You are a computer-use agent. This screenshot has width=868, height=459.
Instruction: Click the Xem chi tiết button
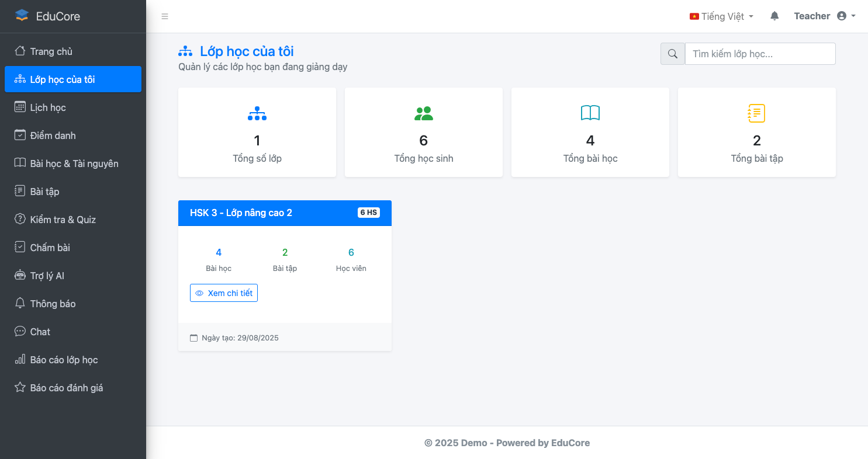(x=224, y=293)
